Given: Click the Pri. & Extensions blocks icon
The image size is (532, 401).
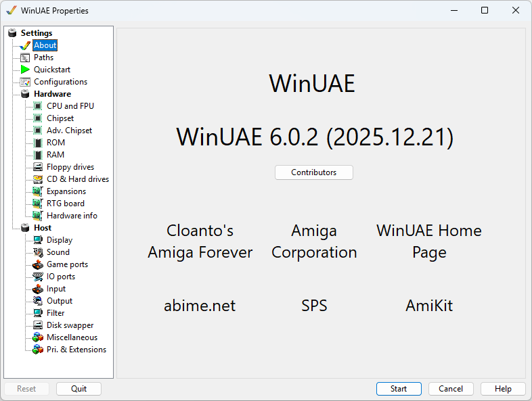Looking at the screenshot, I should coord(38,350).
